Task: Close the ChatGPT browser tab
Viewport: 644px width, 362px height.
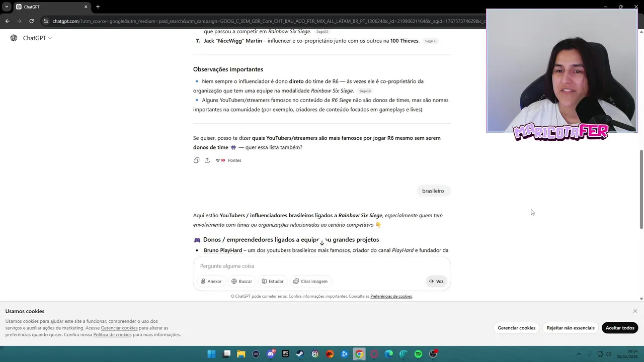Action: (x=86, y=7)
